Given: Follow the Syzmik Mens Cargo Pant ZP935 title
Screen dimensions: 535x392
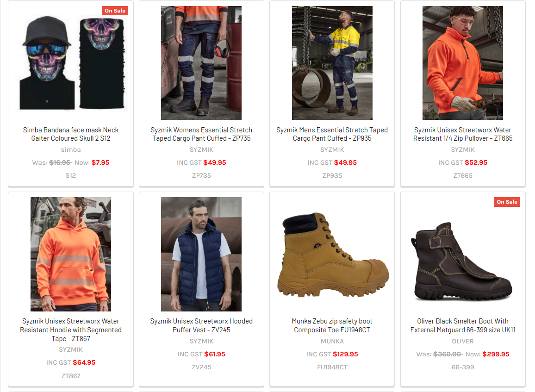Looking at the screenshot, I should coord(332,134).
